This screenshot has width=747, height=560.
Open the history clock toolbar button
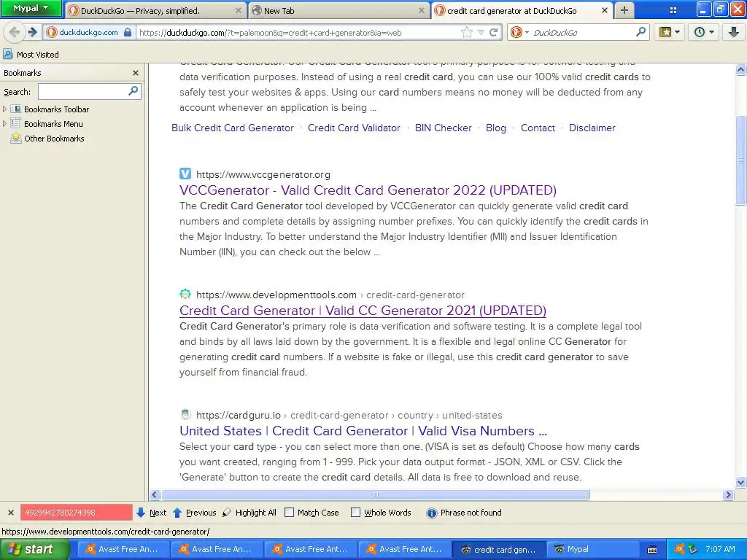[x=703, y=32]
